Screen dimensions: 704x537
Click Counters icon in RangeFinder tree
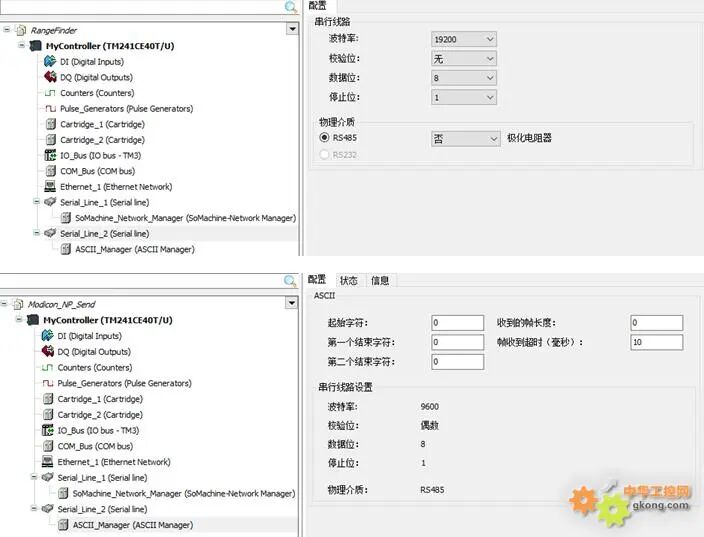(x=50, y=93)
